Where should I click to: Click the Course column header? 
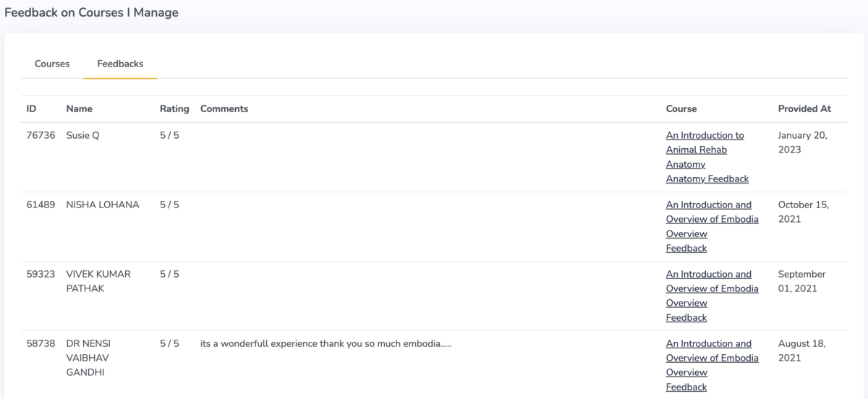coord(681,108)
